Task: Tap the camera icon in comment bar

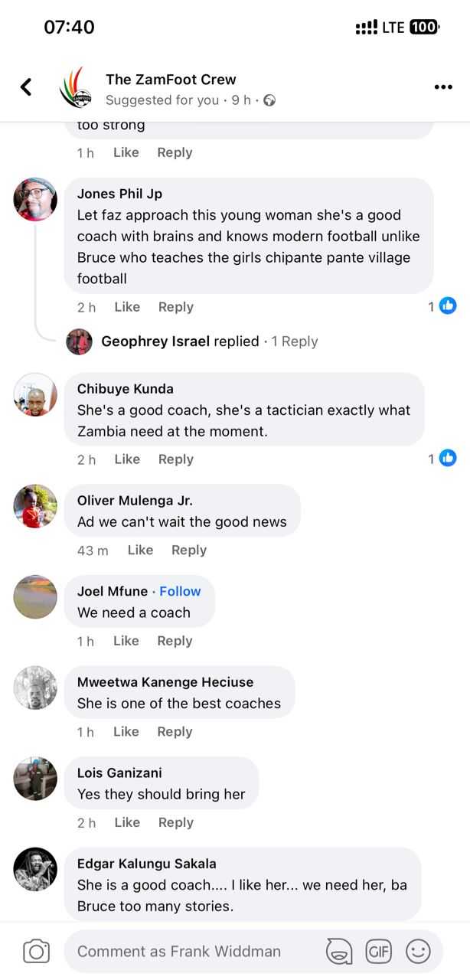Action: point(36,952)
